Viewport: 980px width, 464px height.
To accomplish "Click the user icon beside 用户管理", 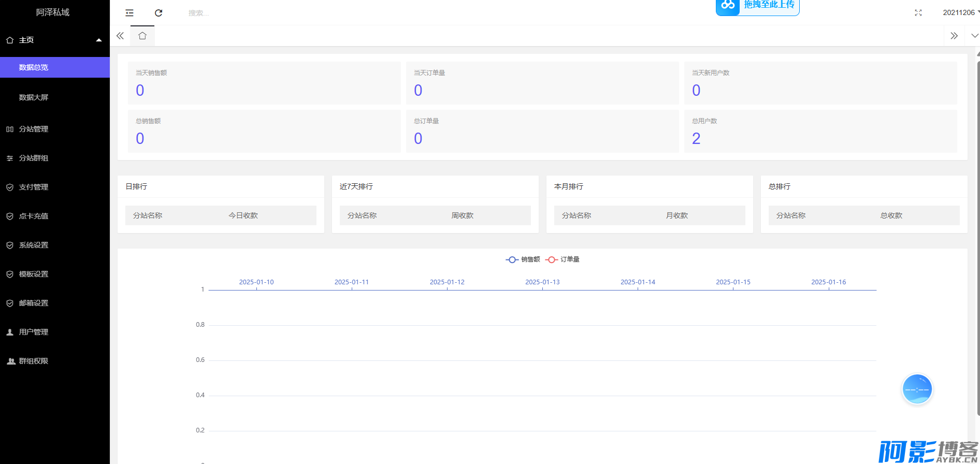I will click(x=10, y=332).
